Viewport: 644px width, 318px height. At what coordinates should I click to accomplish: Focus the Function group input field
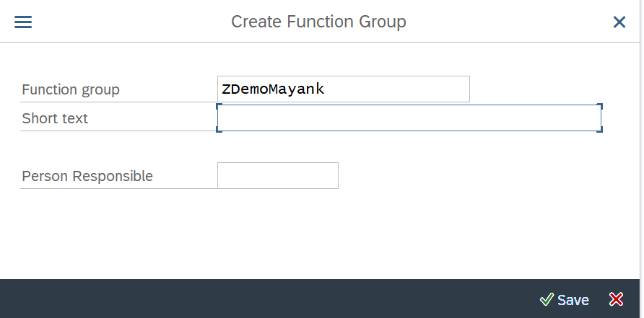pyautogui.click(x=344, y=89)
